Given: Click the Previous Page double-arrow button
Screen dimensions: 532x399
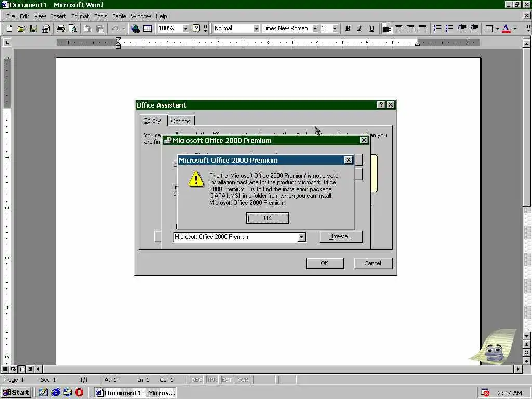Looking at the screenshot, I should click(x=526, y=344).
